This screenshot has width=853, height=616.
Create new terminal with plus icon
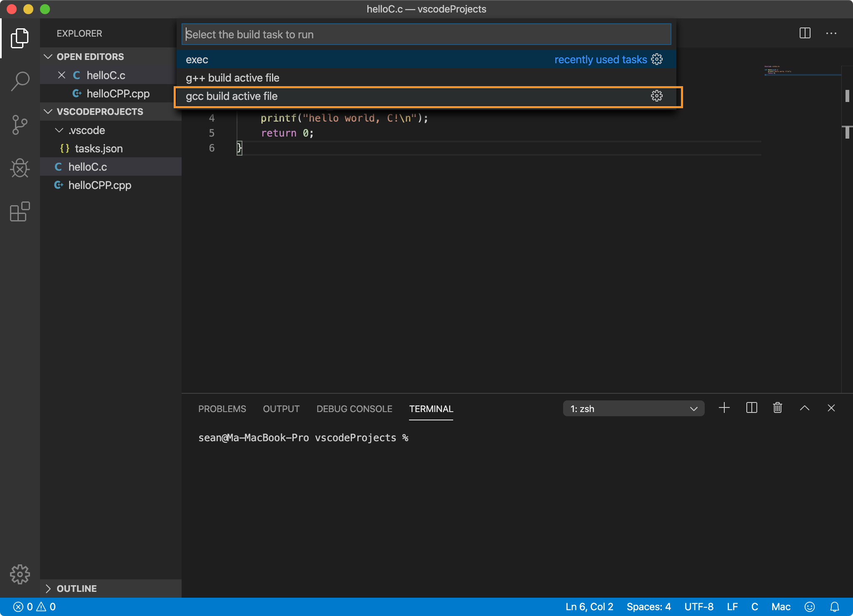[724, 408]
